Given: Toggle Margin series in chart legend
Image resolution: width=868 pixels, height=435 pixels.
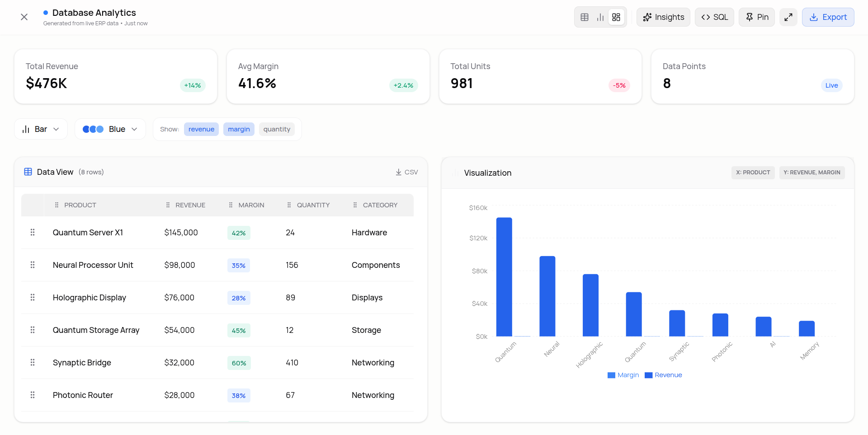Looking at the screenshot, I should [x=623, y=375].
